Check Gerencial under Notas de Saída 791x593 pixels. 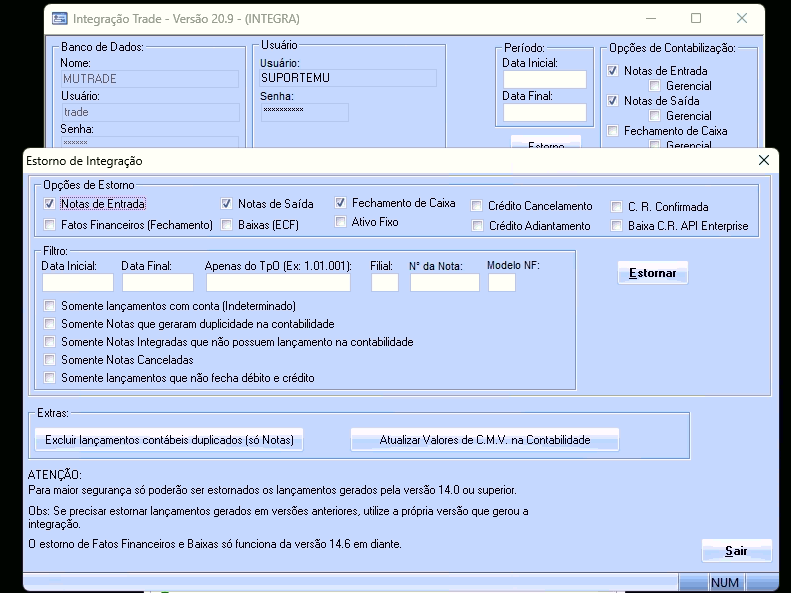(654, 115)
